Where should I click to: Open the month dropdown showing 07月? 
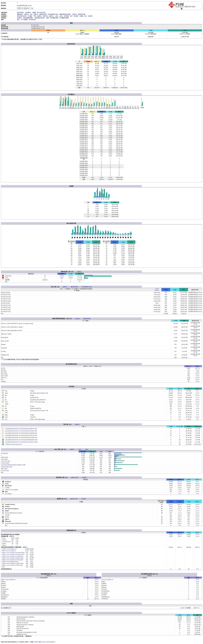(20, 8)
